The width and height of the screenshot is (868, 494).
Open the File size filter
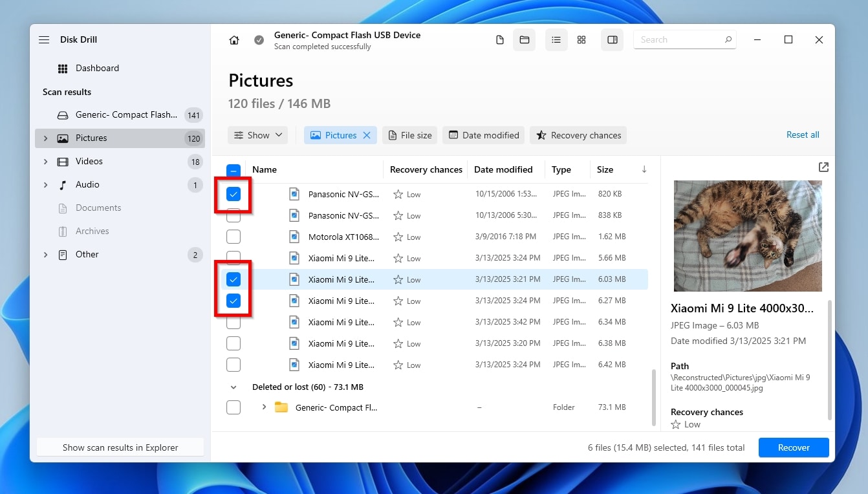point(409,135)
